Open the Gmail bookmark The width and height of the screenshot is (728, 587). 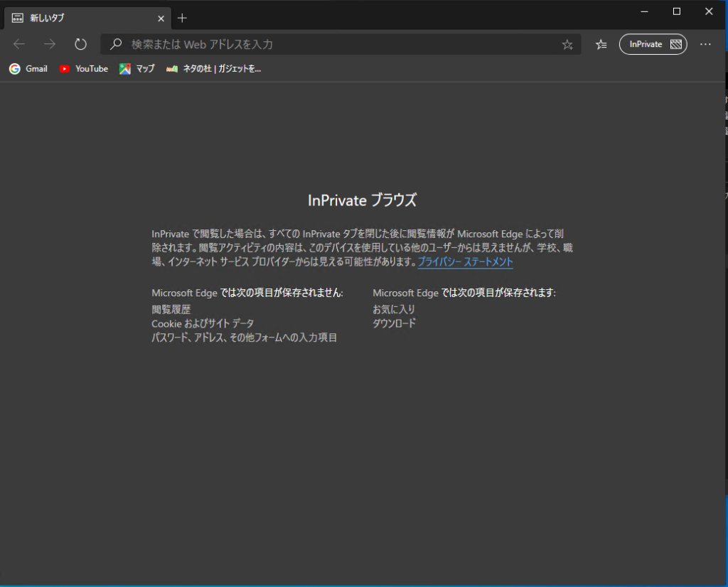28,69
